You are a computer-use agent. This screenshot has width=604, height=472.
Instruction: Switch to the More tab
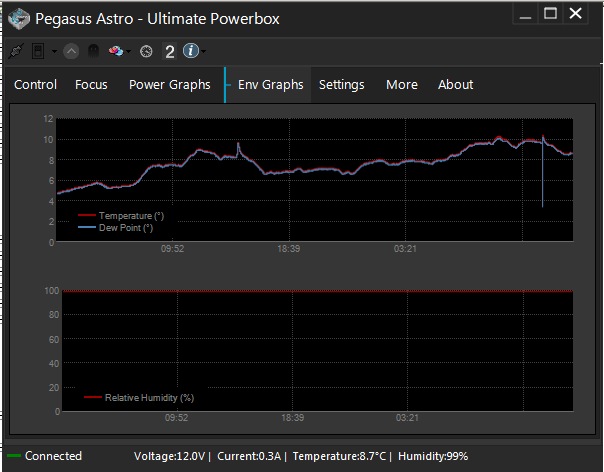pos(402,85)
